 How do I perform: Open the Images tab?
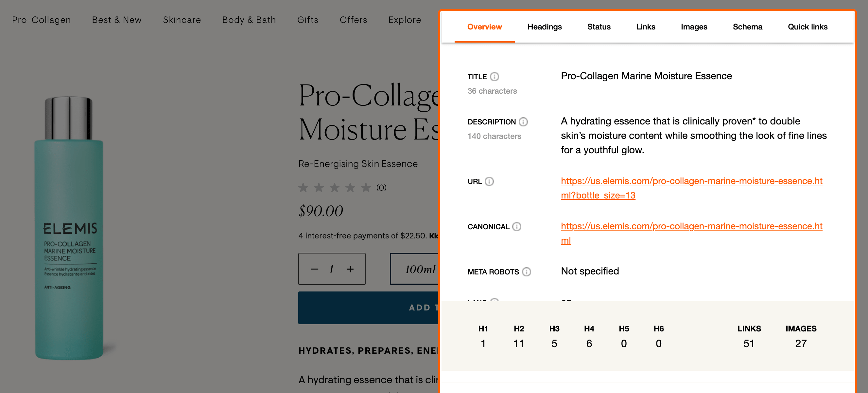694,27
